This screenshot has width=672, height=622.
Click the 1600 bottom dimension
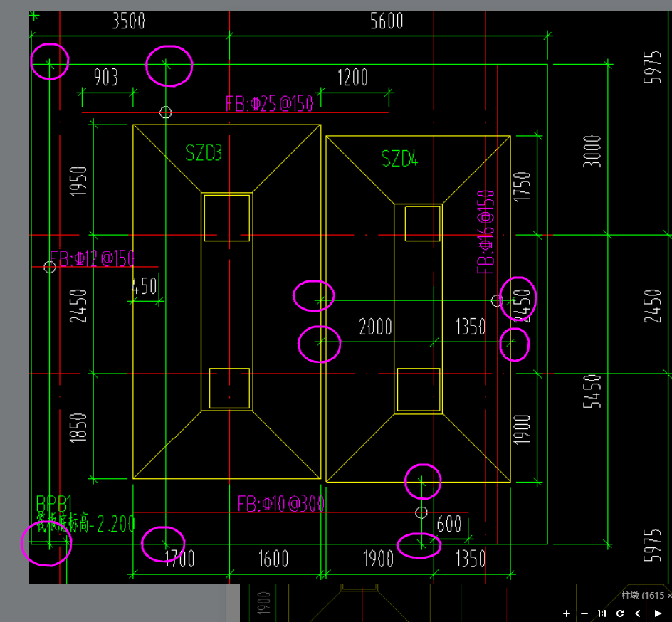click(x=273, y=559)
